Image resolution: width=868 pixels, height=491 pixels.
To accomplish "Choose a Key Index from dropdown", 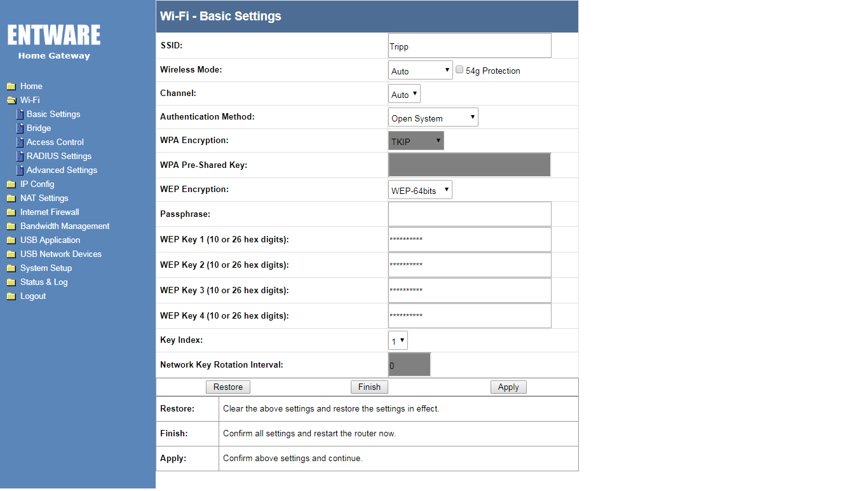I will tap(398, 340).
